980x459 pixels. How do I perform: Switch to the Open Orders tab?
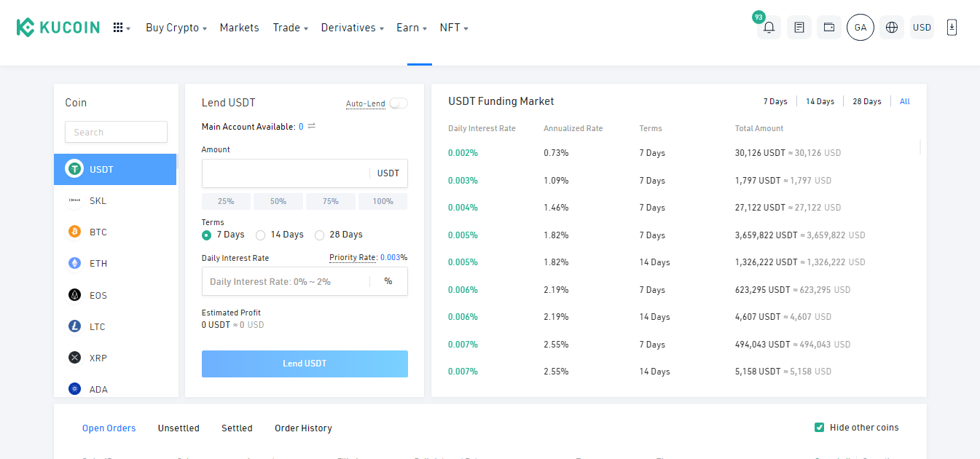tap(109, 428)
